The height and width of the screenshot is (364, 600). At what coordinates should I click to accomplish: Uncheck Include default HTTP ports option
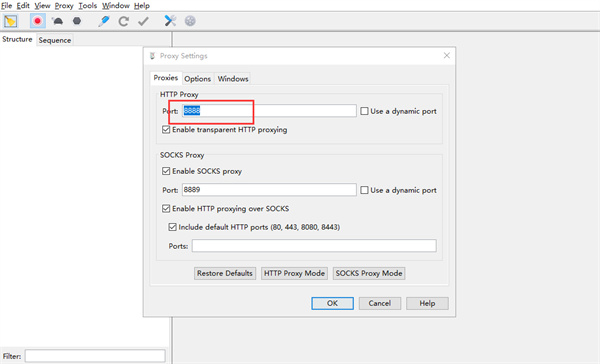tap(173, 227)
